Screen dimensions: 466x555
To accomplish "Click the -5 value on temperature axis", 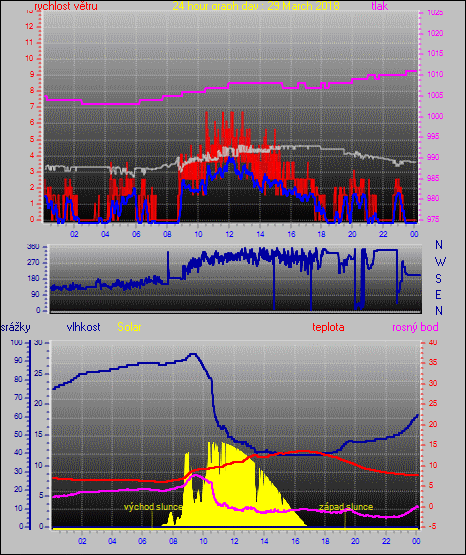I will [432, 526].
